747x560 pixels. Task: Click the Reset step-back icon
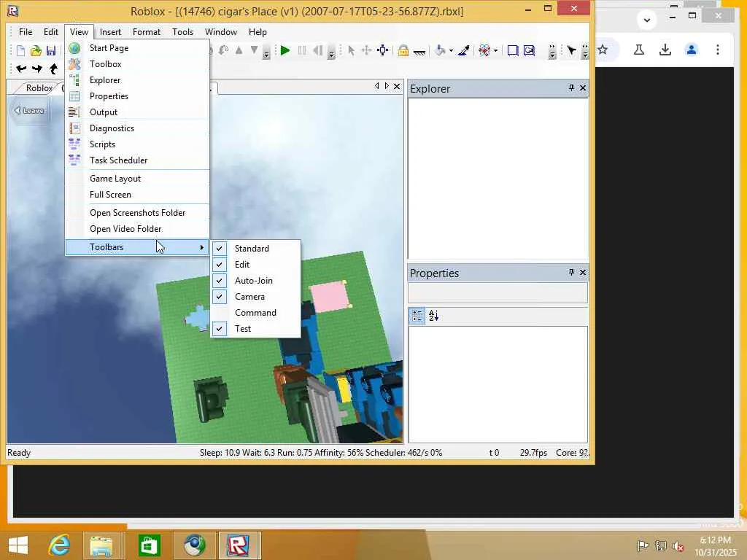click(317, 50)
